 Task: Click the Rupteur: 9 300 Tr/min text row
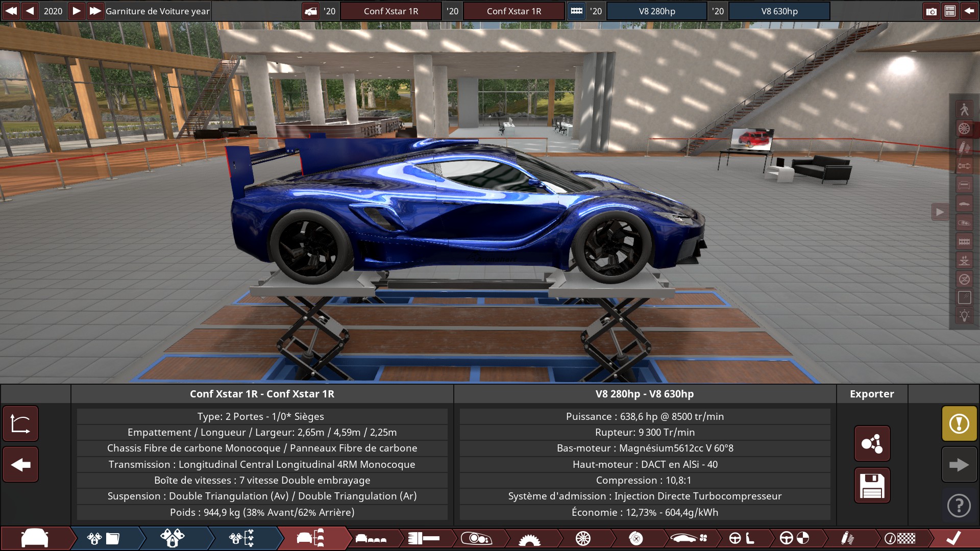645,432
